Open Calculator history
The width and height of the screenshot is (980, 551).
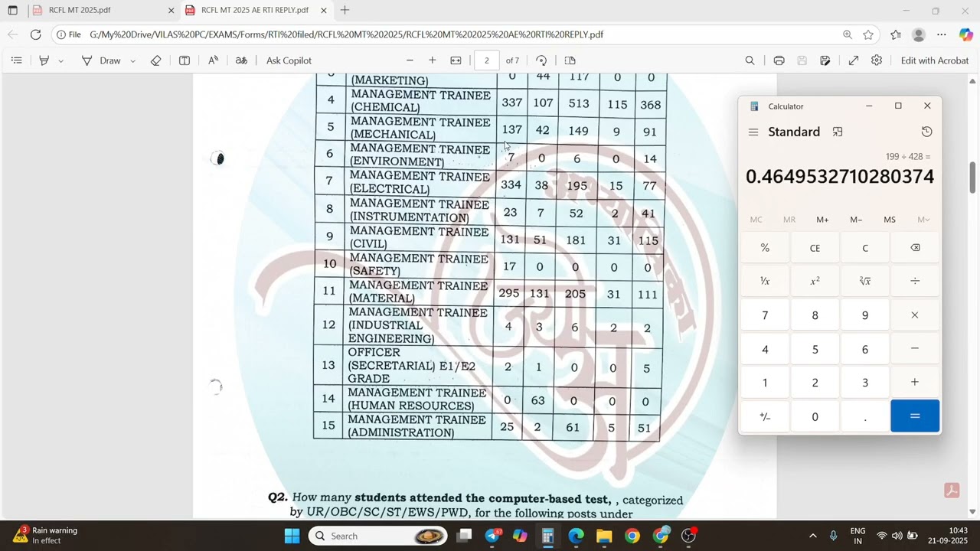pos(926,132)
